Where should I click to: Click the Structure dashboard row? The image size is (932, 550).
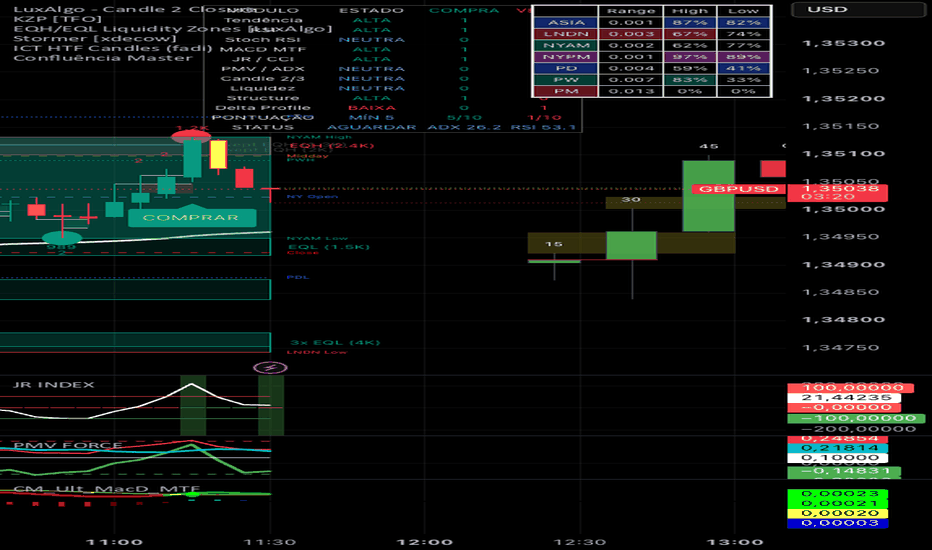pos(392,98)
